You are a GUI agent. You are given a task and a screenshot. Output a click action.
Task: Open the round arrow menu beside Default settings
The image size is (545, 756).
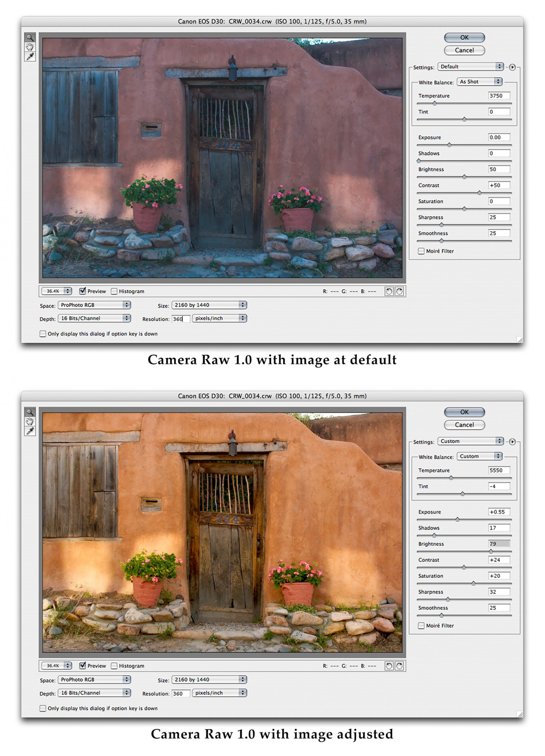pyautogui.click(x=512, y=67)
